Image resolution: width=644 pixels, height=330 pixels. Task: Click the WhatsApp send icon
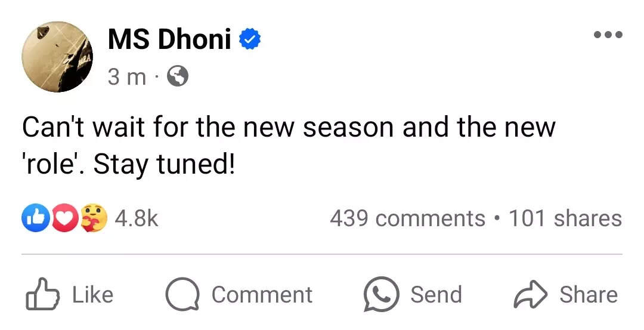tap(380, 294)
